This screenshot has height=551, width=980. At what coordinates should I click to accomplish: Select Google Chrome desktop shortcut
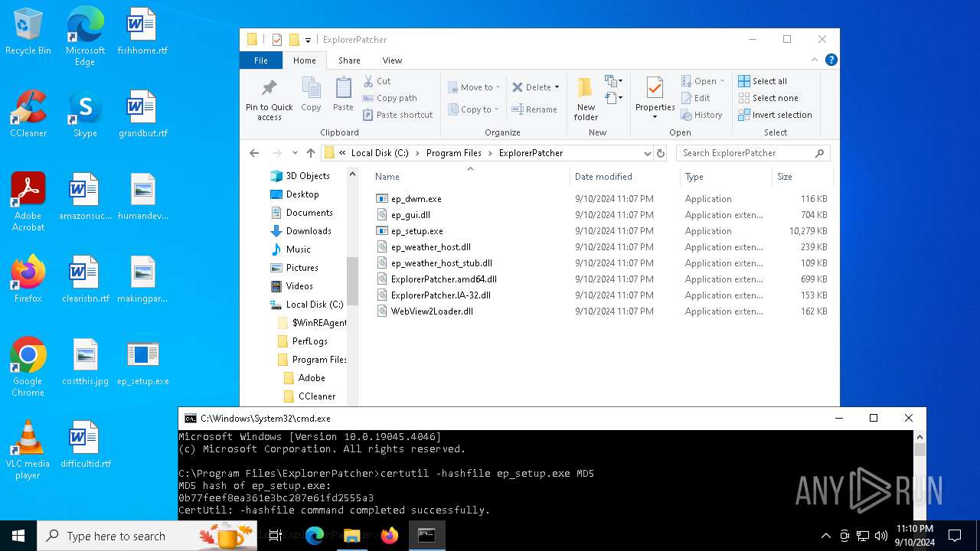[28, 367]
